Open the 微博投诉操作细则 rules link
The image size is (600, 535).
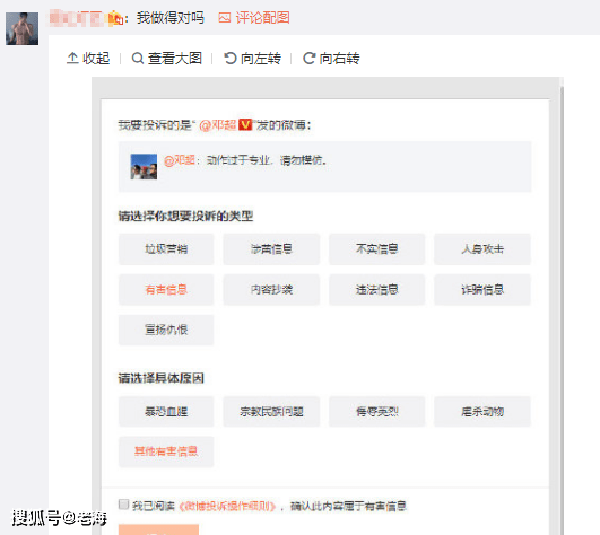coord(227,506)
